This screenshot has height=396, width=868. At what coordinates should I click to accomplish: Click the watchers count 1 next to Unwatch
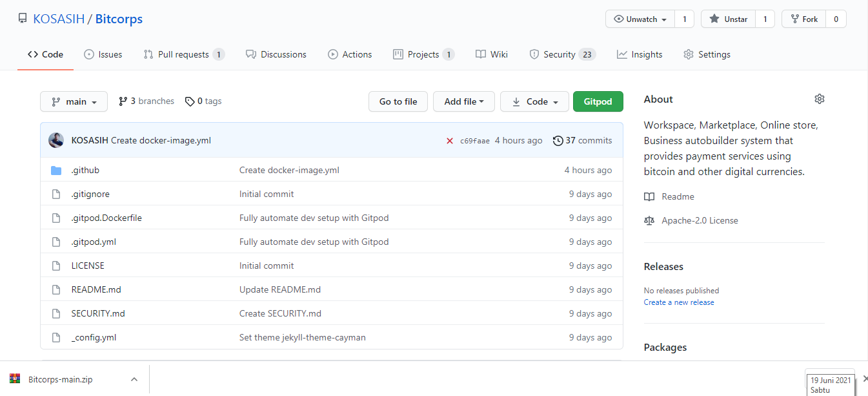pos(684,19)
